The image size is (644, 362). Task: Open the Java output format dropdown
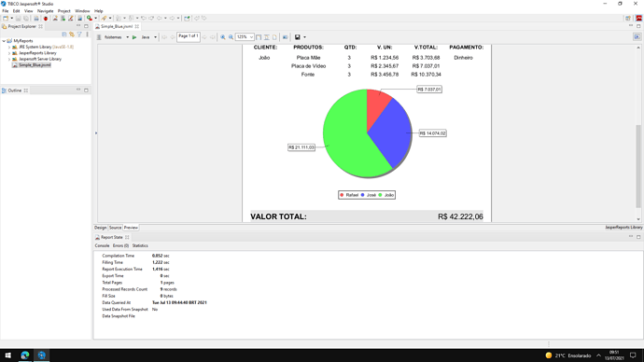coord(155,37)
